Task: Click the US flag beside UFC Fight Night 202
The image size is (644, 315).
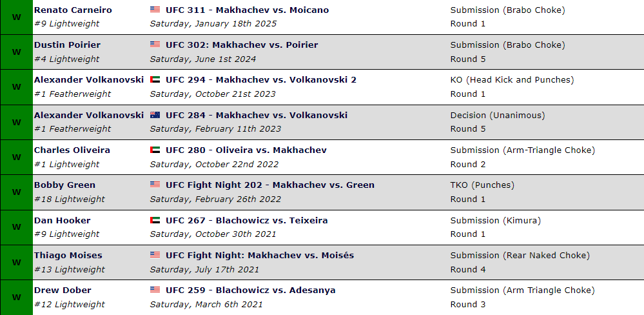Action: click(155, 185)
